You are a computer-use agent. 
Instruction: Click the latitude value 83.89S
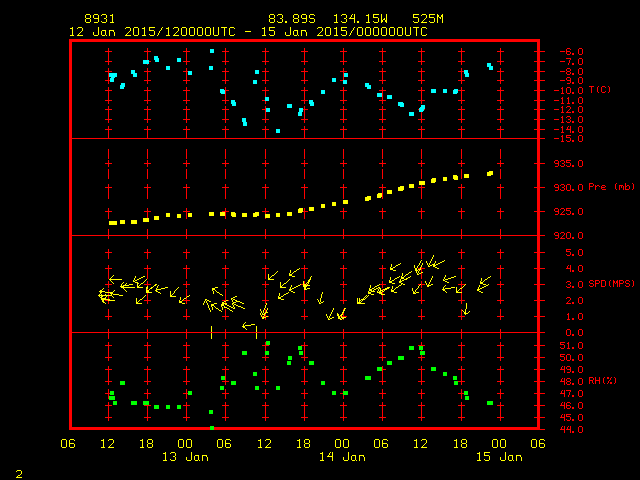(292, 19)
